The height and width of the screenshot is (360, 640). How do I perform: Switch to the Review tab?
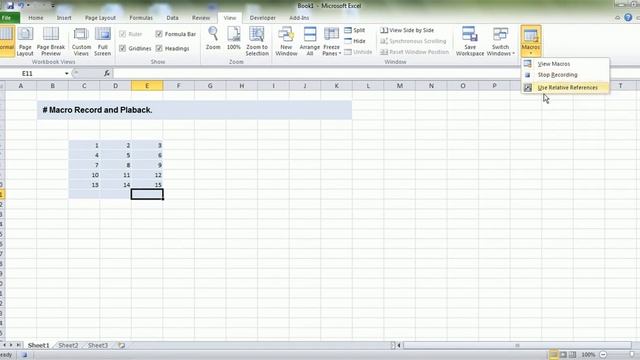click(x=201, y=18)
